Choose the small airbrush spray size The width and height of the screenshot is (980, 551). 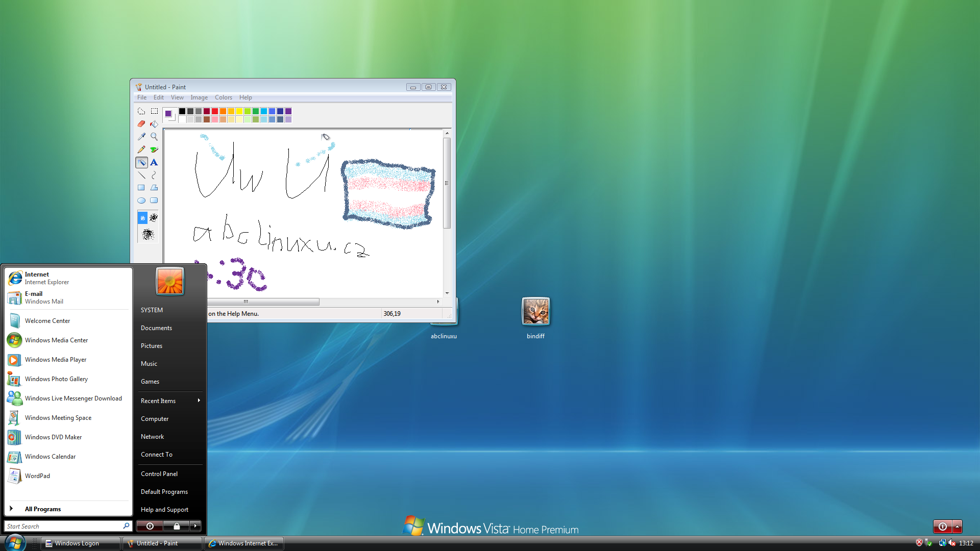142,218
